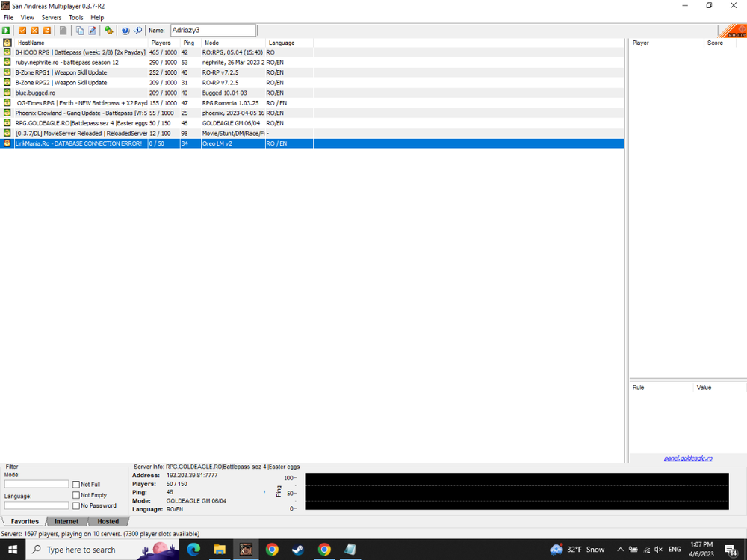Open the Tools menu

pos(76,17)
